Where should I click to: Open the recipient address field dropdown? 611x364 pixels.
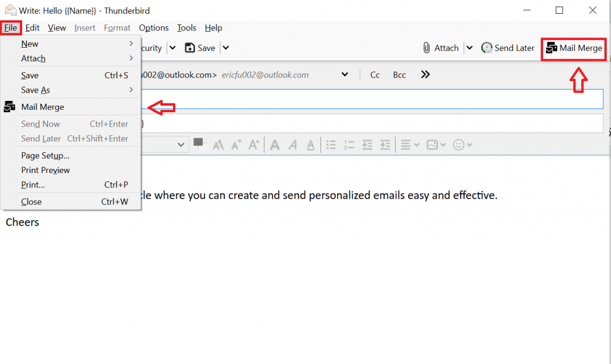tap(344, 74)
